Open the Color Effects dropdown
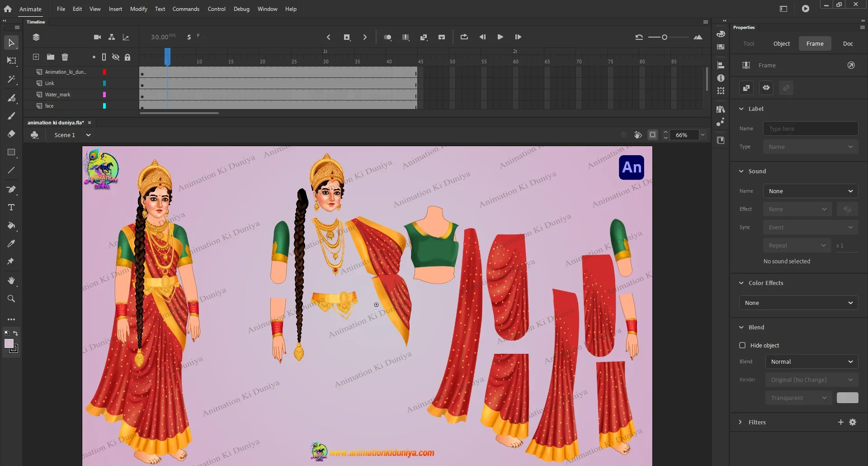868x466 pixels. tap(798, 303)
